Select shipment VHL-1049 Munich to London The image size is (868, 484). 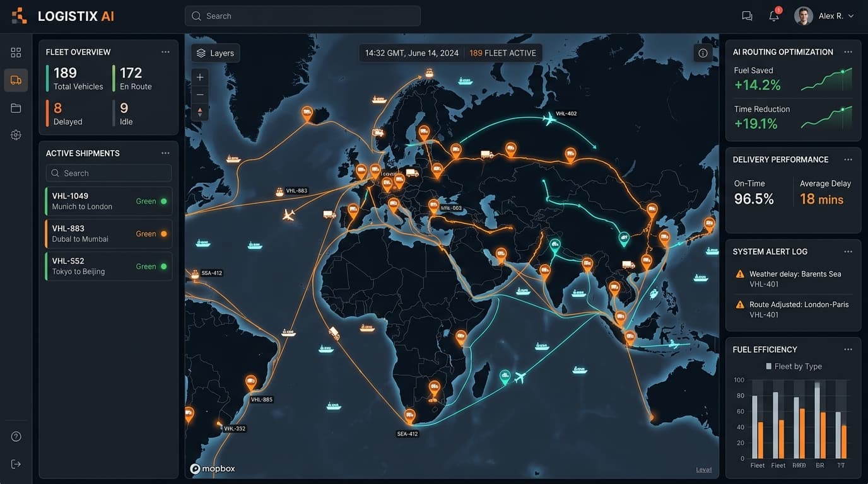click(x=108, y=201)
